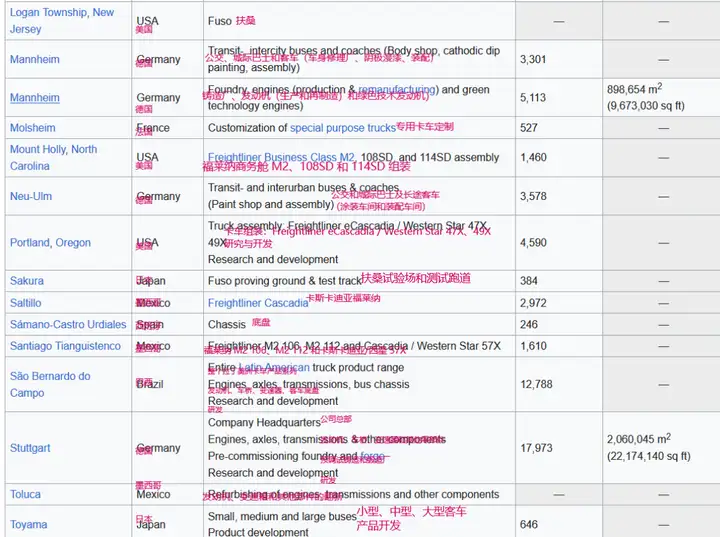Select the (22,174,140 sq ft) value
This screenshot has height=537, width=720.
649,456
